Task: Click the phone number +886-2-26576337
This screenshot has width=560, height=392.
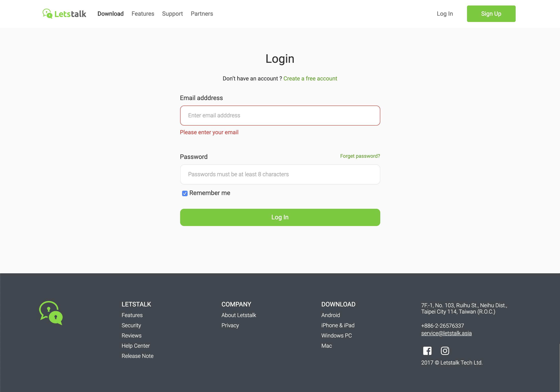Action: 442,326
